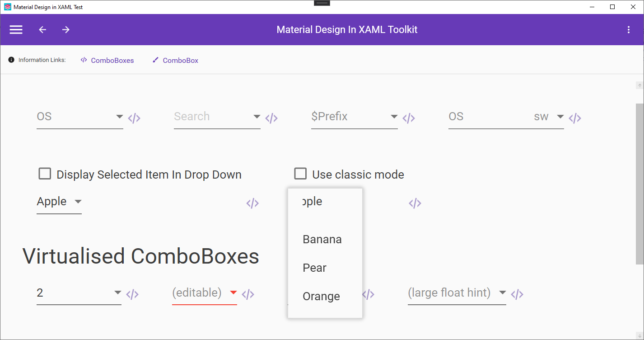The width and height of the screenshot is (644, 340).
Task: Open the navigation drawer with the hamburger icon
Action: [16, 29]
